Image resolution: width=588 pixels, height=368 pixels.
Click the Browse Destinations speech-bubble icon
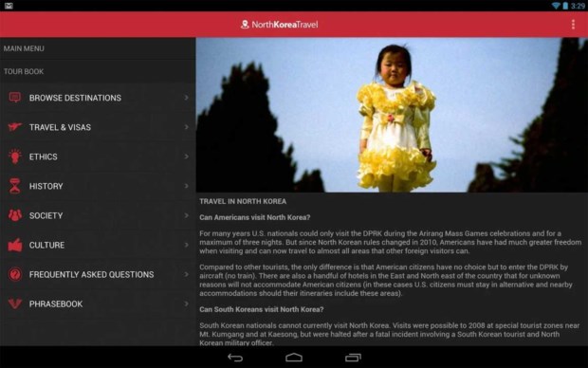point(15,98)
